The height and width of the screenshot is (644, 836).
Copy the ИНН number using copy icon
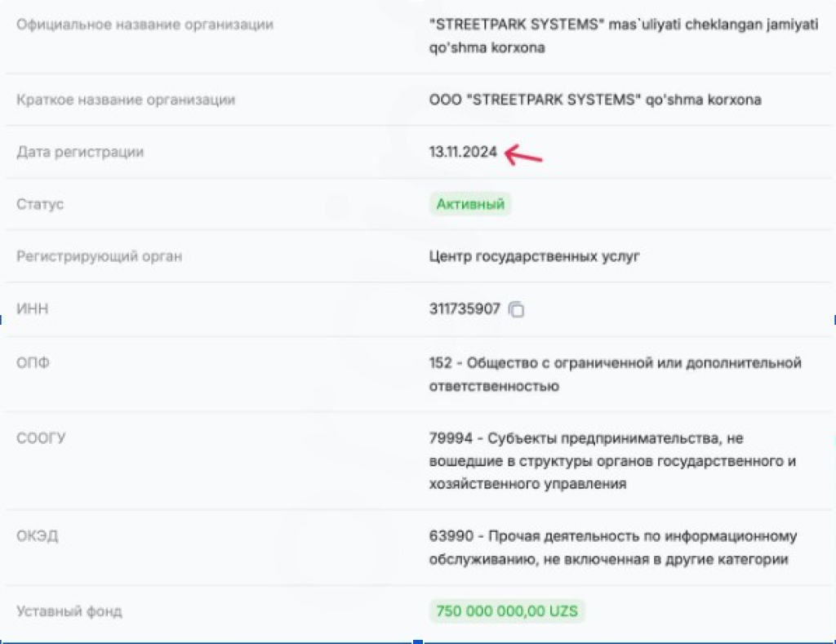(516, 309)
